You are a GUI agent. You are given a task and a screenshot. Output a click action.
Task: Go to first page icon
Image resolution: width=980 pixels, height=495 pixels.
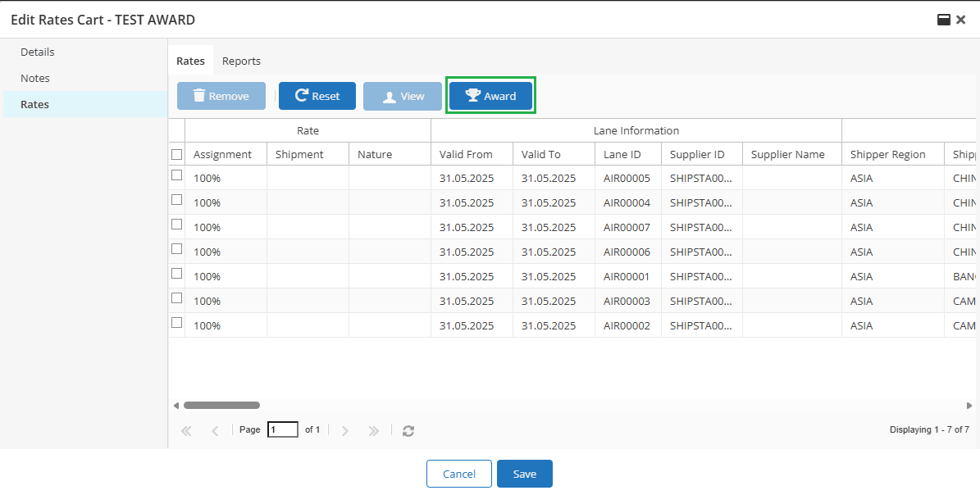coord(186,430)
